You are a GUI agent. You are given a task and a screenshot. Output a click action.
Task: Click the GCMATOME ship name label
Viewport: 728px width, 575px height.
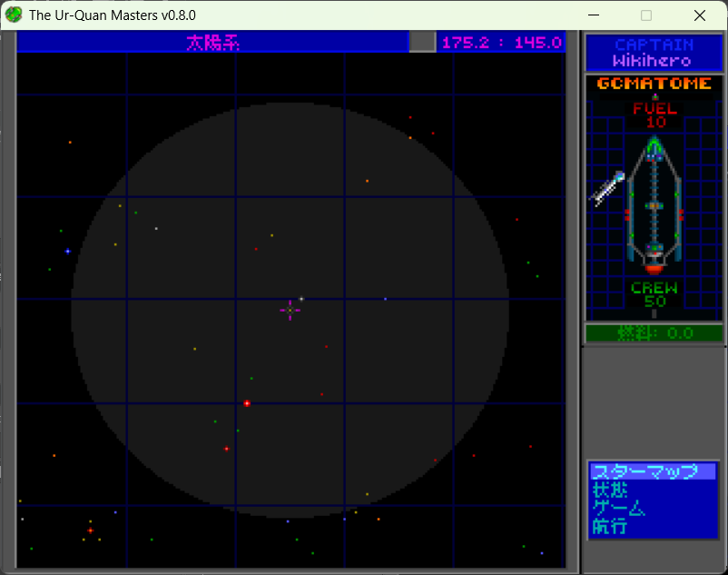pyautogui.click(x=654, y=84)
